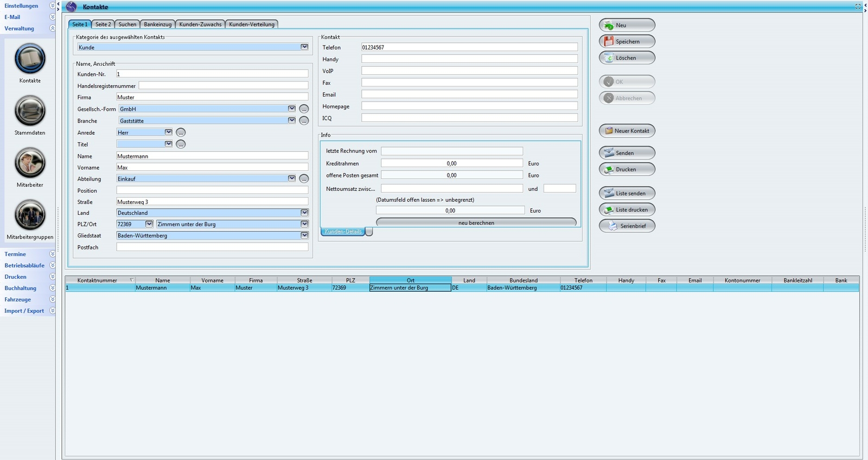
Task: Click the Liste senden button
Action: tap(627, 193)
